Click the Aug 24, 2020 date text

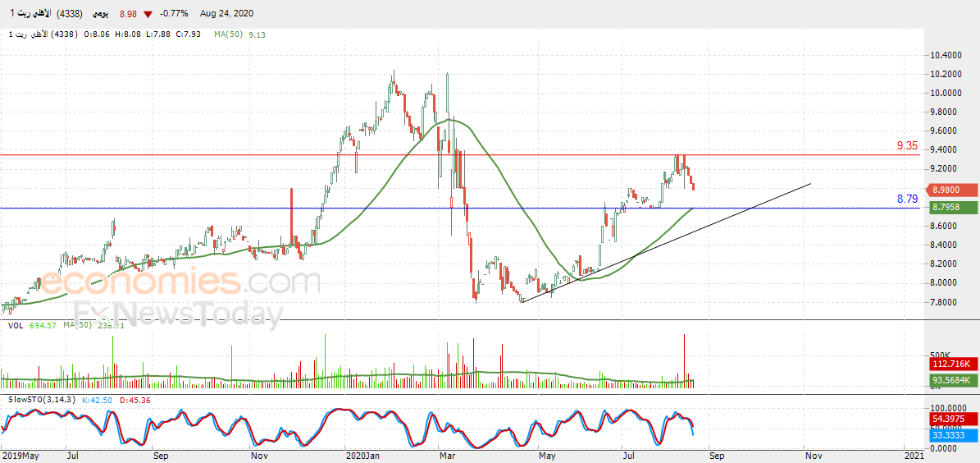coord(227,13)
